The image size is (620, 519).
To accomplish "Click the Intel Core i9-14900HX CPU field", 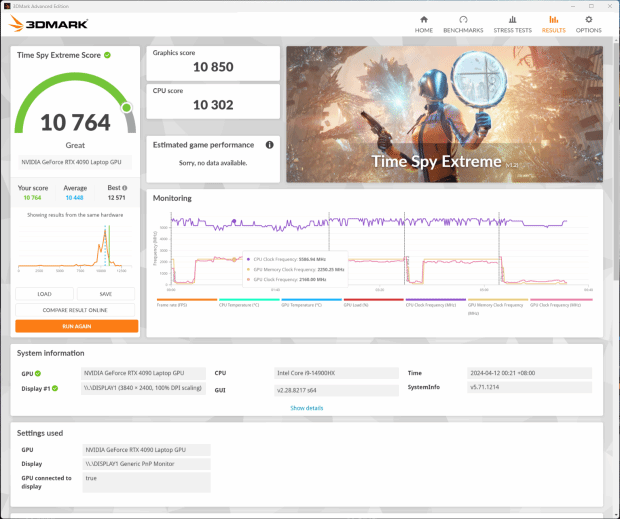I will [x=336, y=373].
